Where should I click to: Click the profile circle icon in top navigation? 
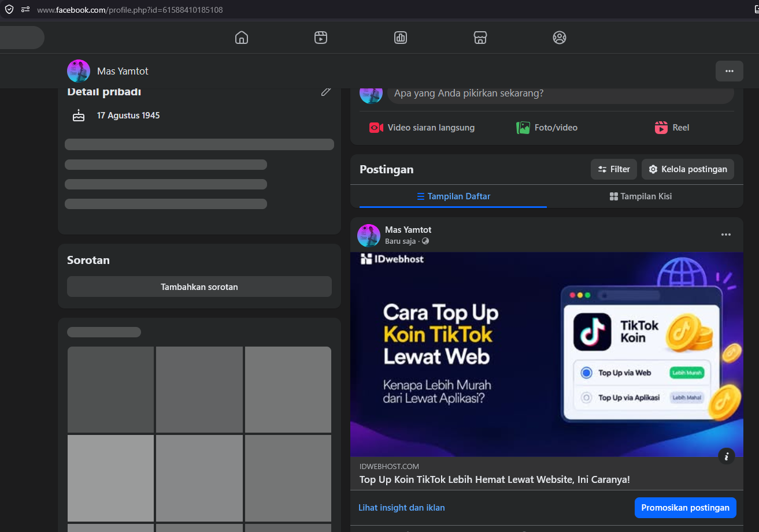click(x=559, y=38)
